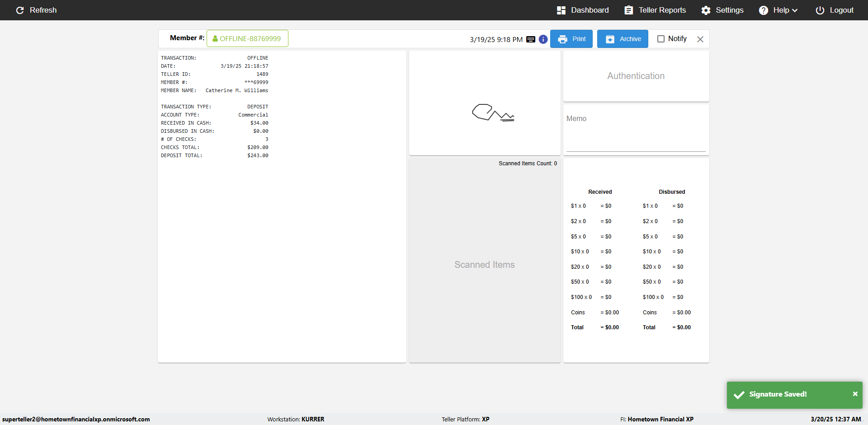The height and width of the screenshot is (425, 868).
Task: Click Teller Platform: XP status text
Action: [x=465, y=419]
